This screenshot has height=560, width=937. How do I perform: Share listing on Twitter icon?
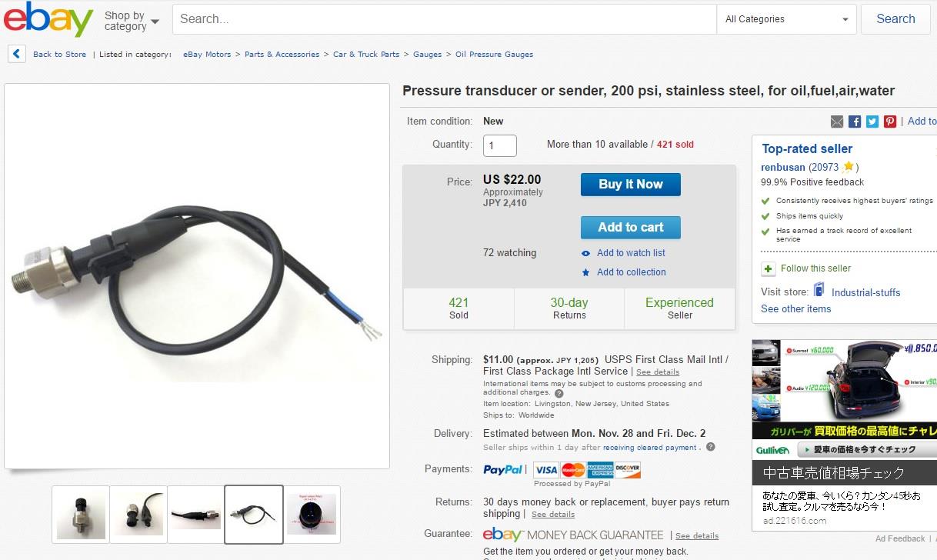tap(872, 122)
